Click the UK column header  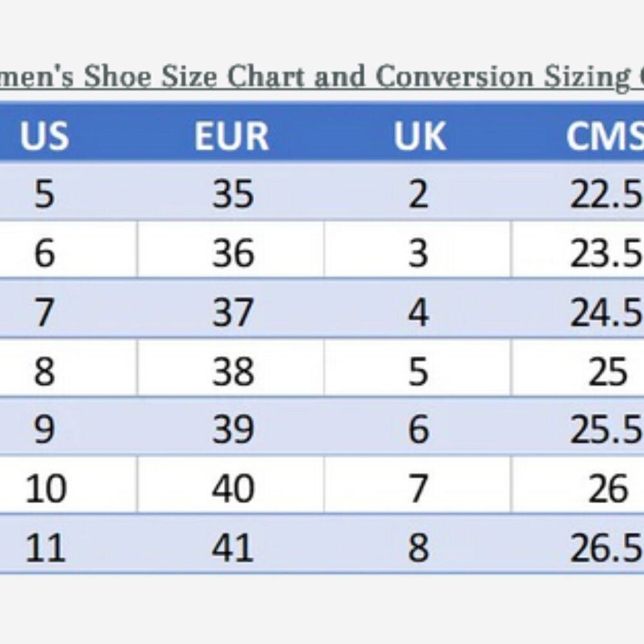[419, 135]
